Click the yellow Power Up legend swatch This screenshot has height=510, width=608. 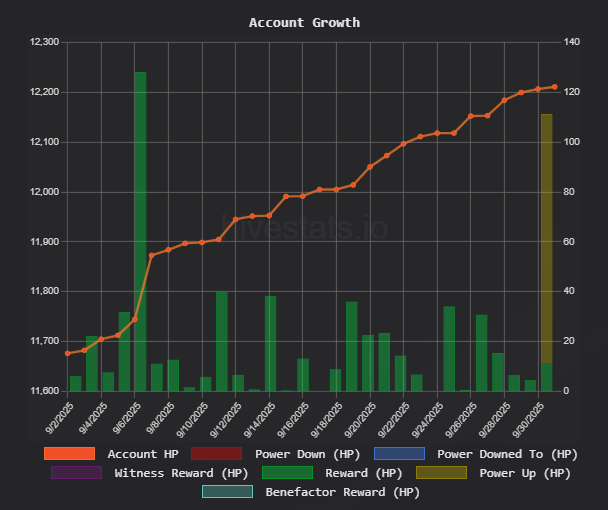click(441, 472)
